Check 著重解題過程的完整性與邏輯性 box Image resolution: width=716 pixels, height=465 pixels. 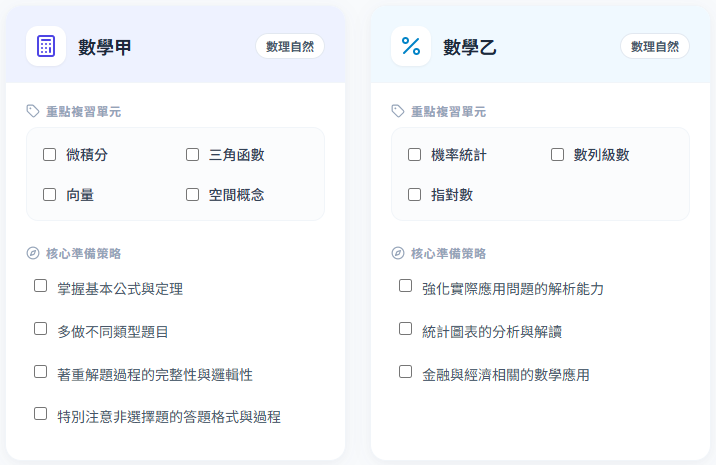41,372
